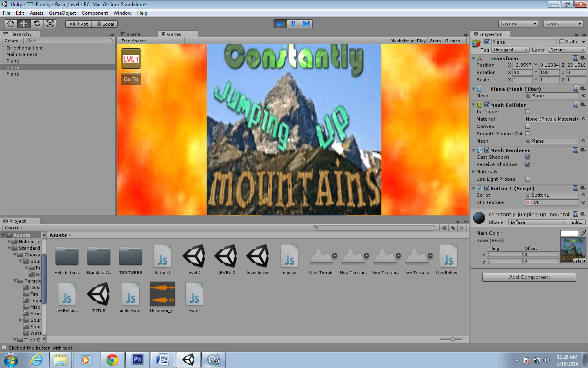Enable Use Light Probes checkbox

pyautogui.click(x=528, y=179)
